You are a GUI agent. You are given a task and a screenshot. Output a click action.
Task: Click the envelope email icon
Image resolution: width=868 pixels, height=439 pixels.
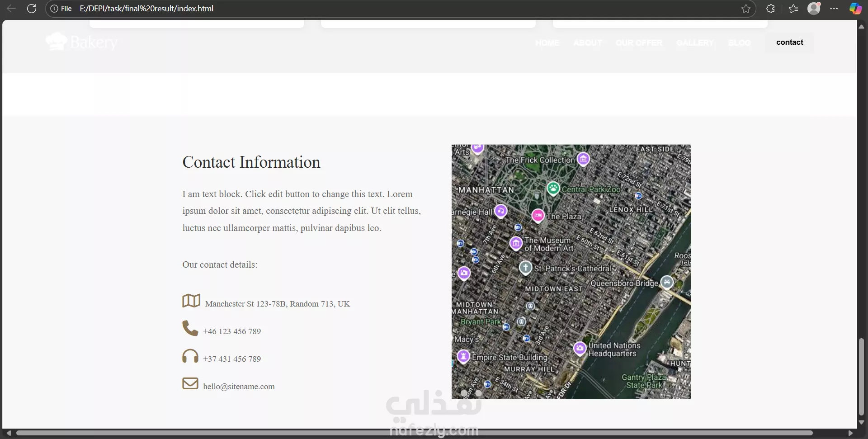(190, 383)
